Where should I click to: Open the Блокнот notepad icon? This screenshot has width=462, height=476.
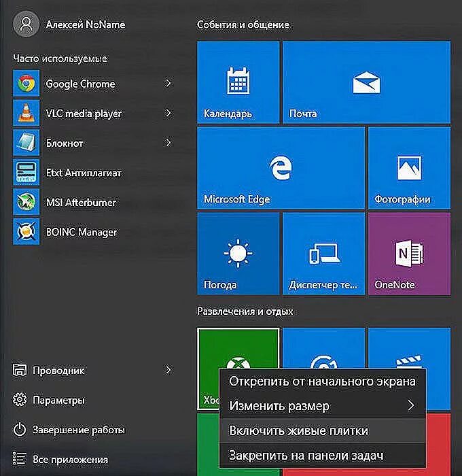26,143
